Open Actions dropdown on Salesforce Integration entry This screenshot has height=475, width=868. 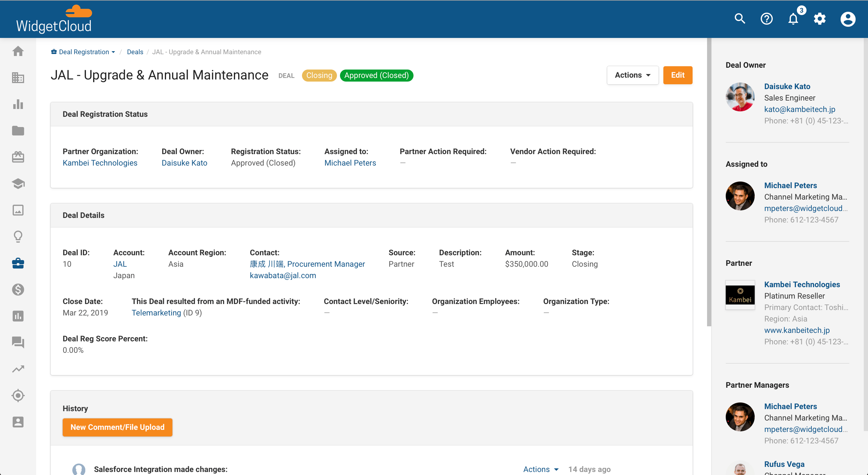pyautogui.click(x=540, y=469)
